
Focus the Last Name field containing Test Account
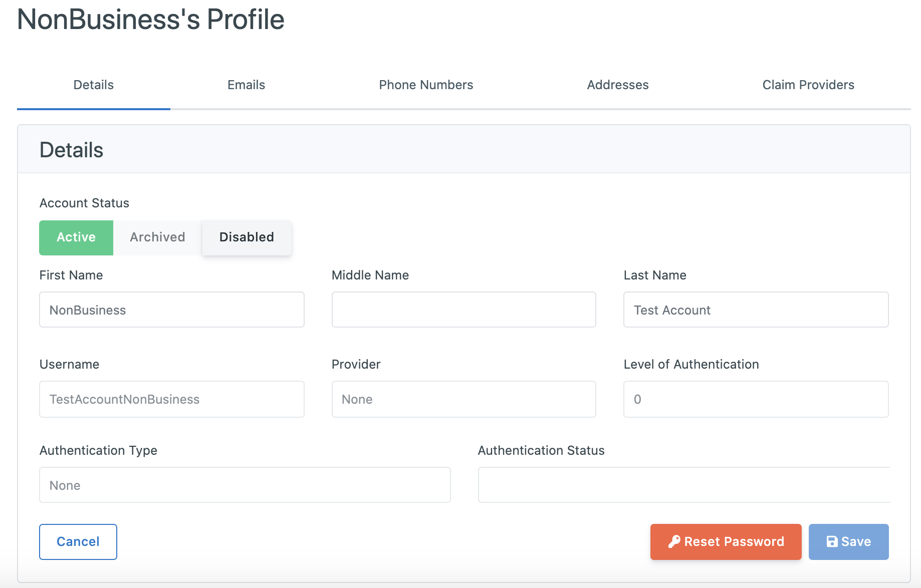[756, 310]
